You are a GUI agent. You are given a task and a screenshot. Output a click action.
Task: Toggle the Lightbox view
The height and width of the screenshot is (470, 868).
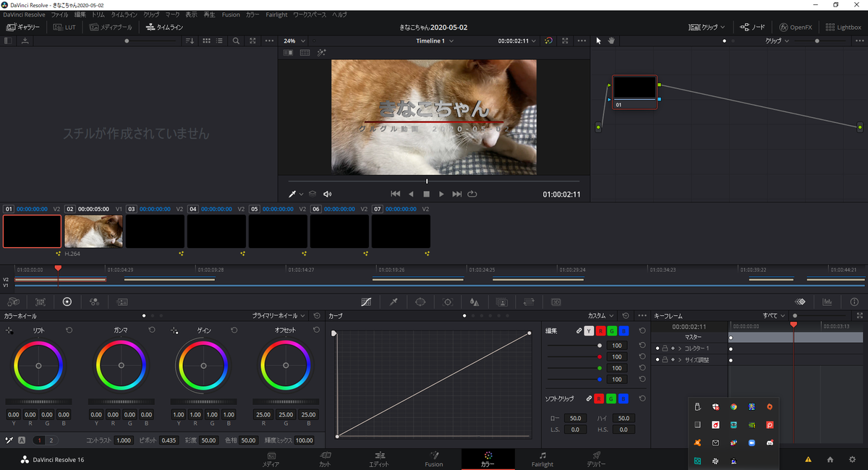point(843,27)
